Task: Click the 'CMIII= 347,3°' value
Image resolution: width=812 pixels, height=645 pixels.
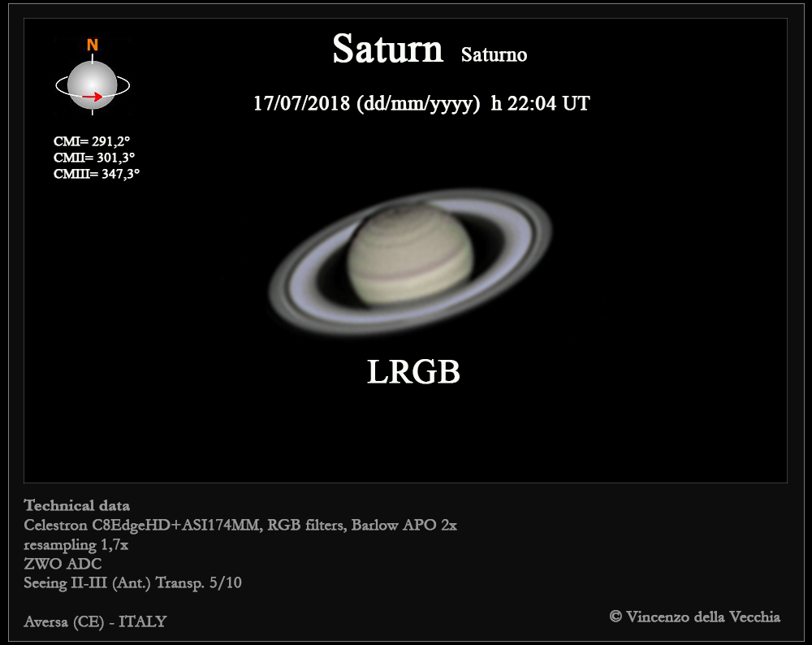Action: 97,174
